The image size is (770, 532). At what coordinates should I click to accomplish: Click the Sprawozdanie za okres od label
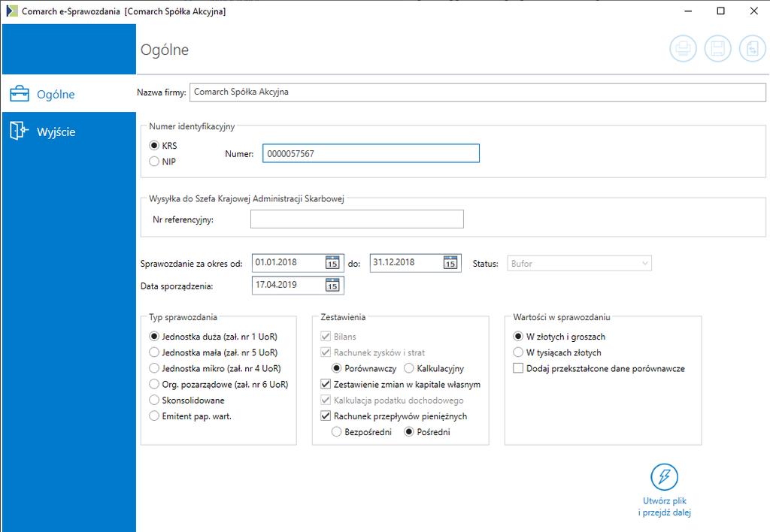(x=192, y=264)
